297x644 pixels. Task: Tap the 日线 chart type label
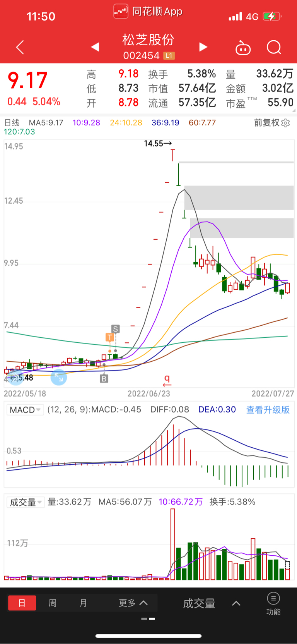(12, 123)
